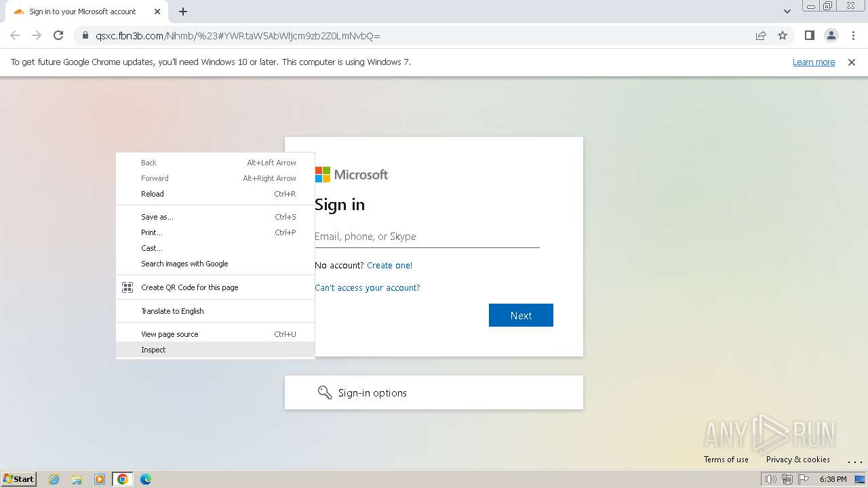Choose Inspect in the context menu

(x=216, y=350)
